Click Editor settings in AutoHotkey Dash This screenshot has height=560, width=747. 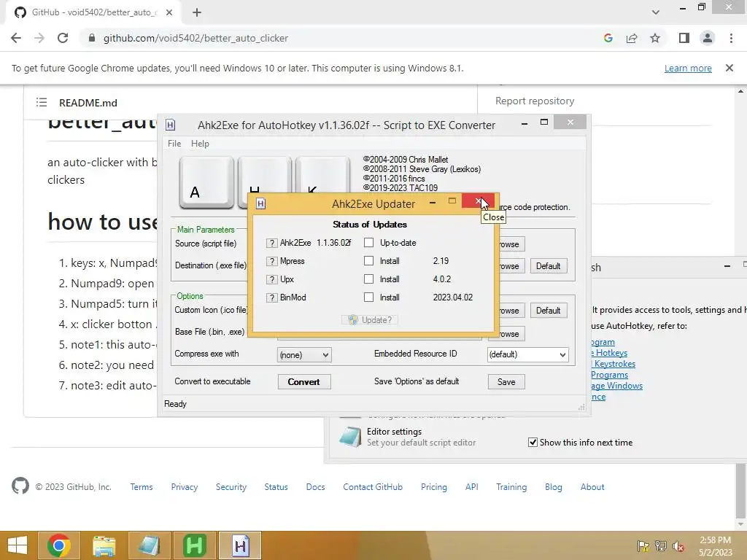tap(394, 432)
